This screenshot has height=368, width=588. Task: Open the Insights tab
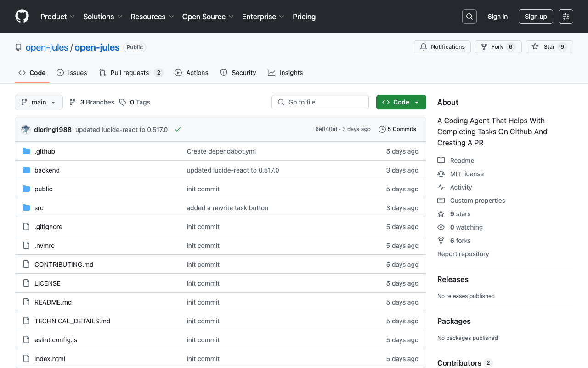[291, 72]
